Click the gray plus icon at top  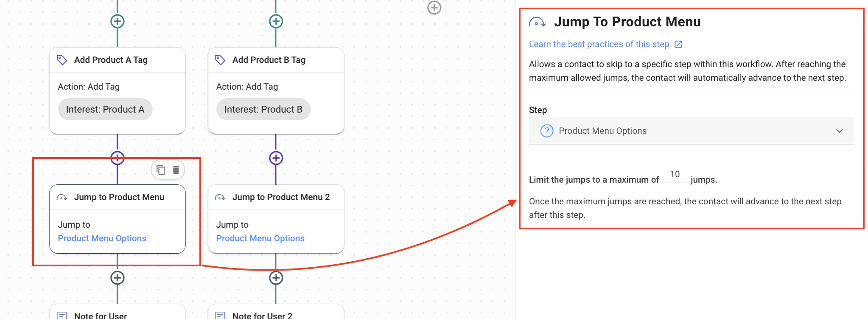tap(434, 8)
